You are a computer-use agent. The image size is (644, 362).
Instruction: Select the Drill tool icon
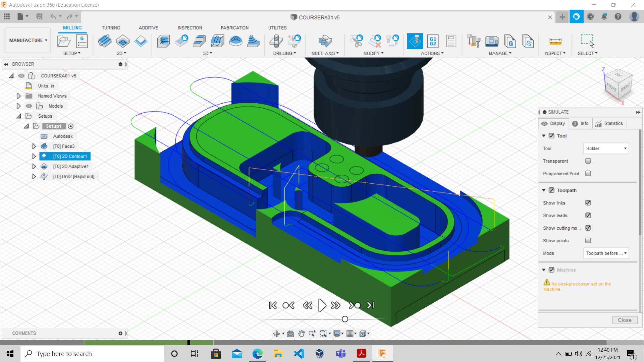pyautogui.click(x=276, y=41)
